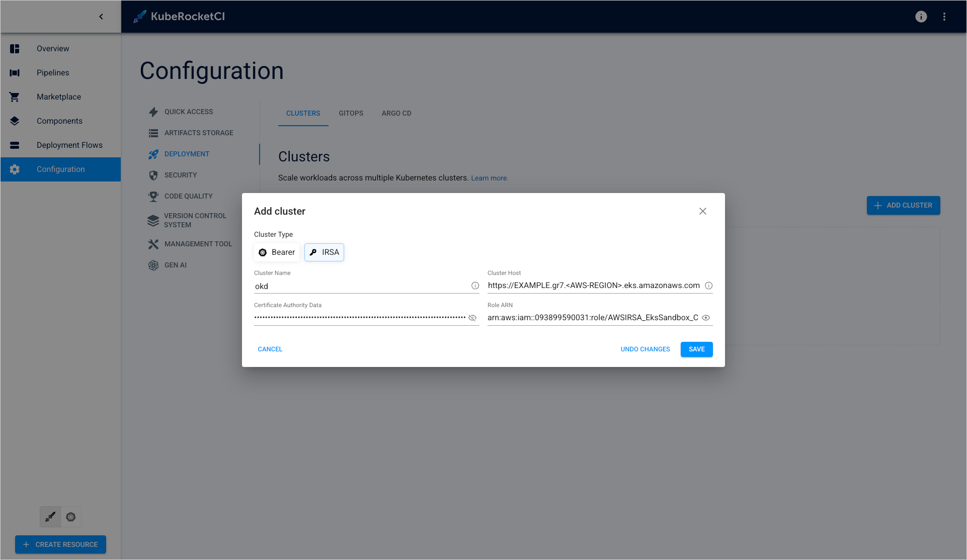Click the Cluster Host info icon
The width and height of the screenshot is (967, 560).
point(708,286)
